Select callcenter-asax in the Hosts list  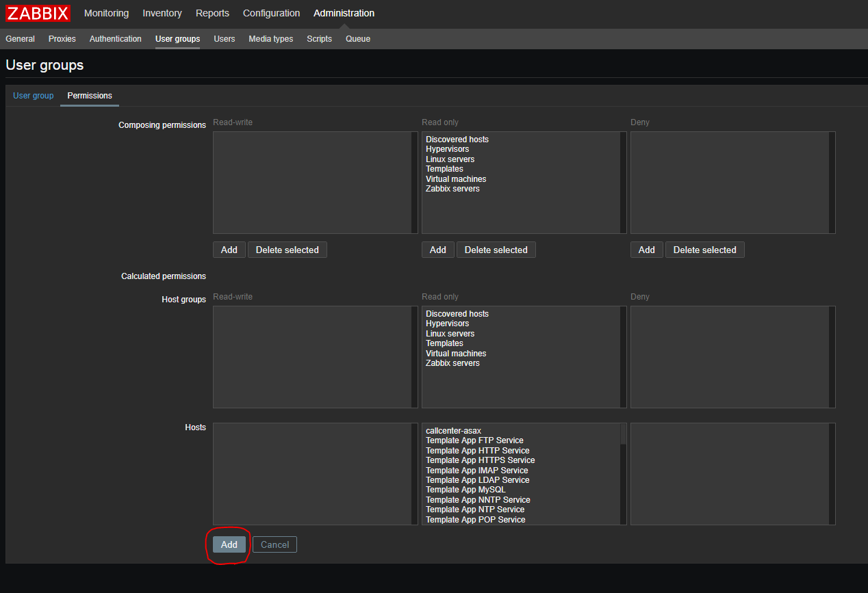[453, 431]
